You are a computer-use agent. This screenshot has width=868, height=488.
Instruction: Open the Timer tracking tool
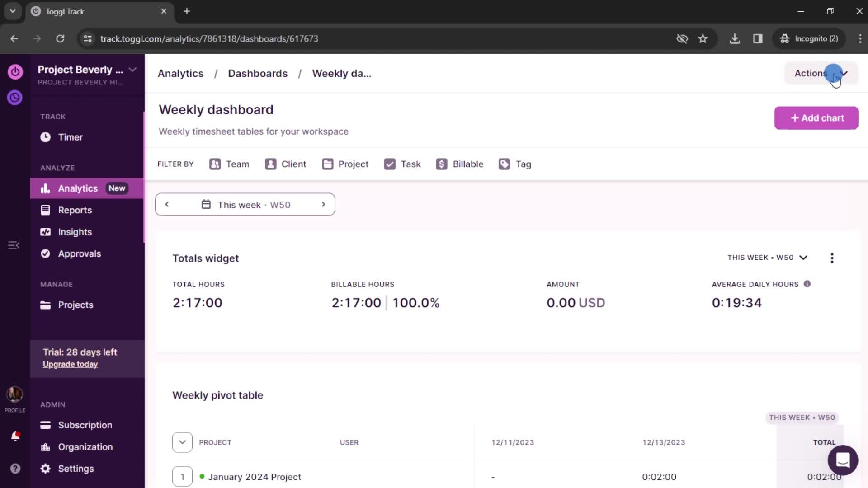[70, 137]
